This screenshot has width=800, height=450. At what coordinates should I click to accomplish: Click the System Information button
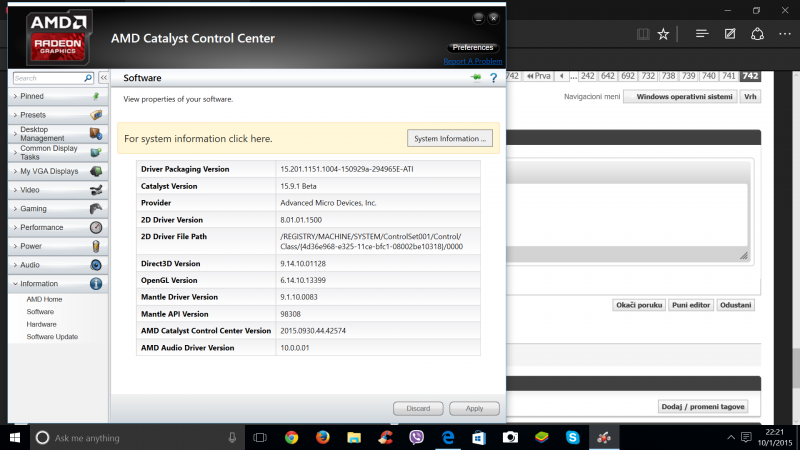point(449,138)
